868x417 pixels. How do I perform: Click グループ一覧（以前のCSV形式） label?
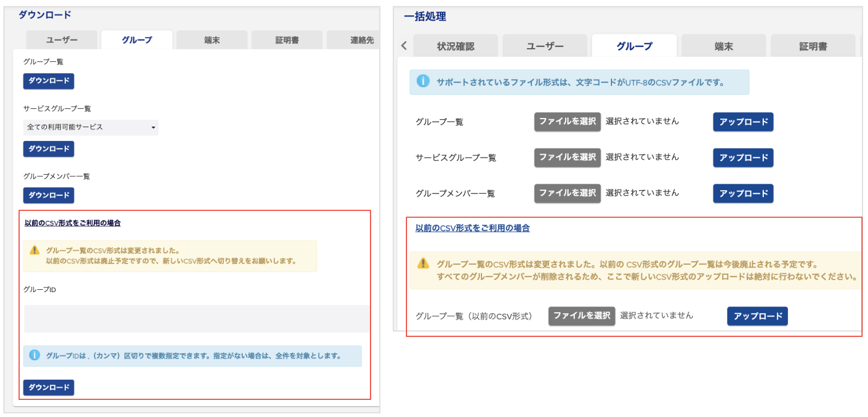(x=474, y=316)
